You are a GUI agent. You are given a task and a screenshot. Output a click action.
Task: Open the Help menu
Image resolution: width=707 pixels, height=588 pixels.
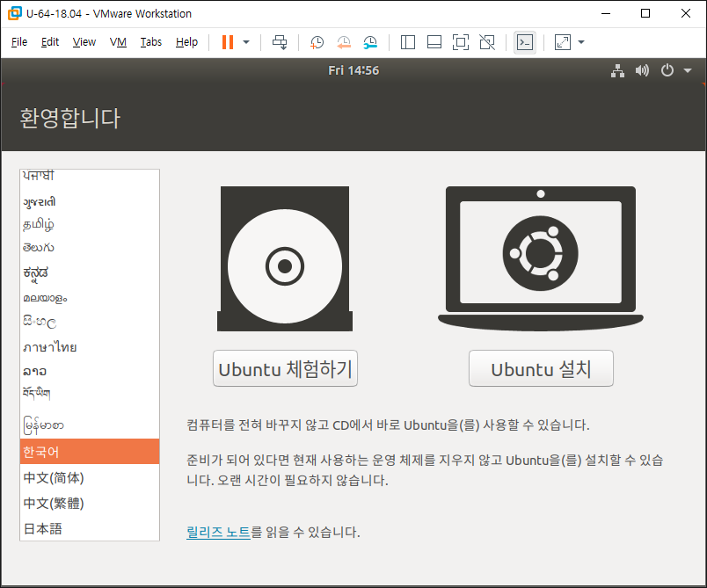(186, 42)
